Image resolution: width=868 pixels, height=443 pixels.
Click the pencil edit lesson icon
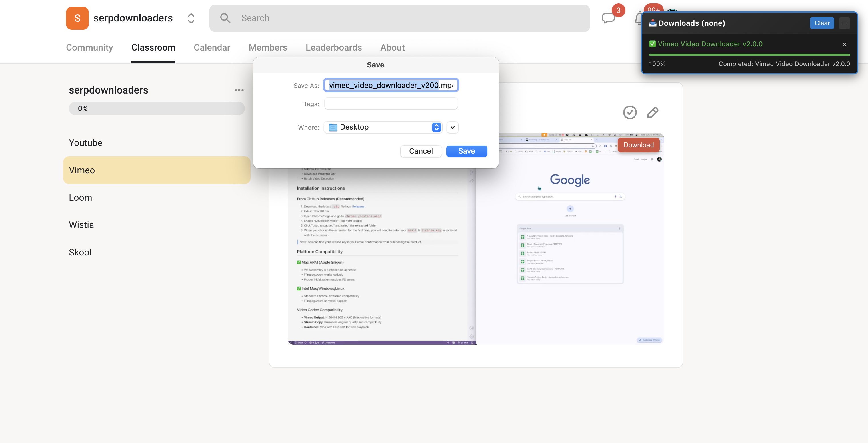coord(653,112)
